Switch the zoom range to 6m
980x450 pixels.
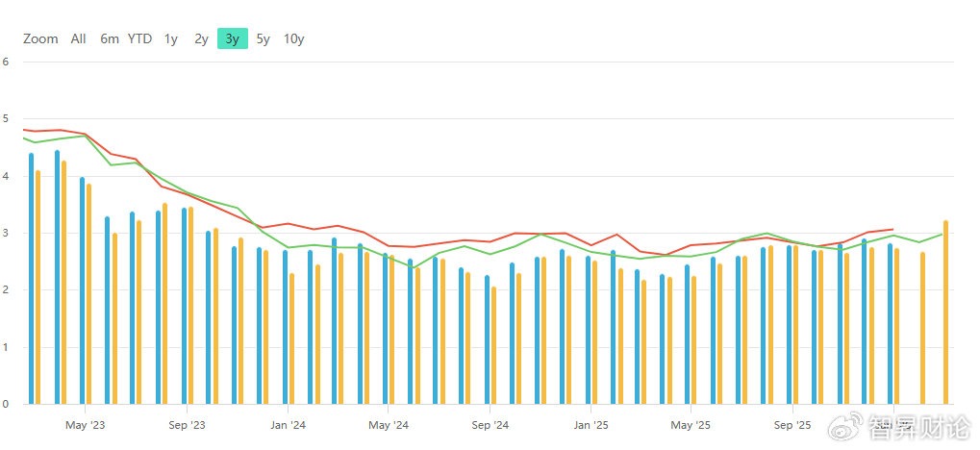pyautogui.click(x=110, y=39)
